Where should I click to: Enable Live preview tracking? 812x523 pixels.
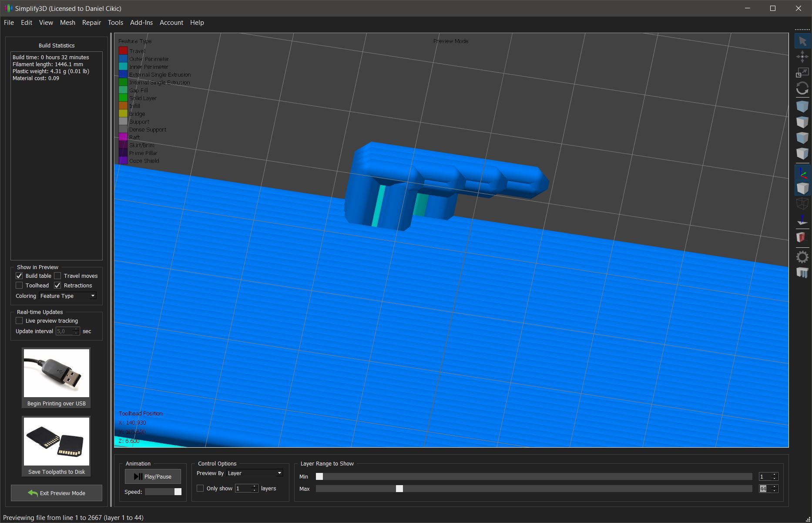pyautogui.click(x=19, y=321)
